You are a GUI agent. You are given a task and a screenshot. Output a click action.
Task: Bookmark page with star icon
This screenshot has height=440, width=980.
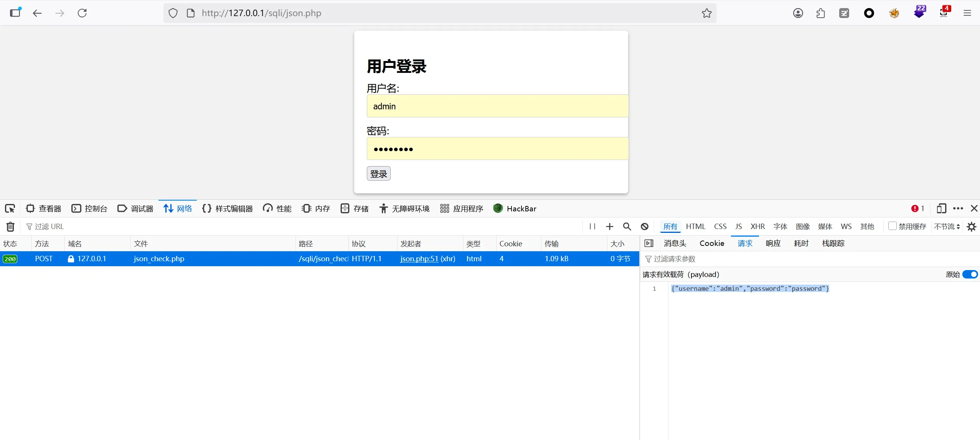pos(706,13)
